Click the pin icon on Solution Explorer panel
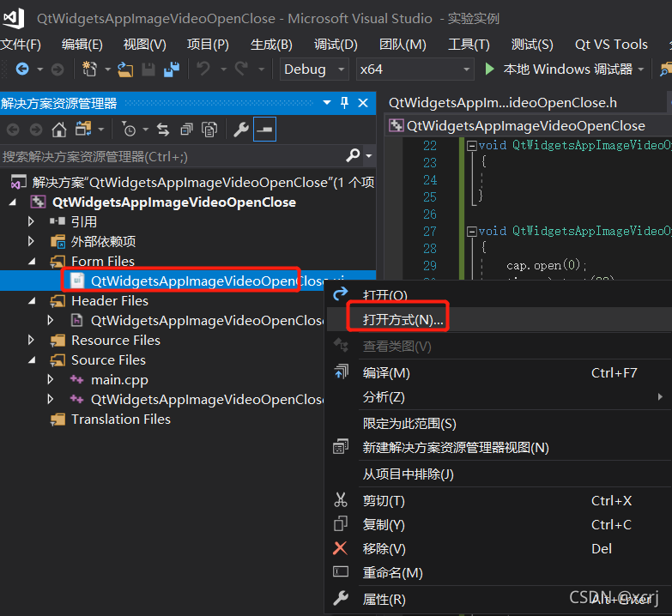The image size is (672, 616). [x=344, y=103]
